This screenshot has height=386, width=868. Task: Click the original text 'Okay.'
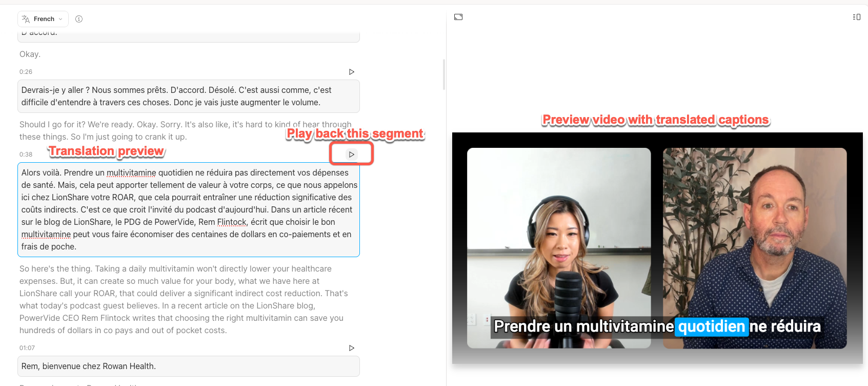pyautogui.click(x=30, y=54)
